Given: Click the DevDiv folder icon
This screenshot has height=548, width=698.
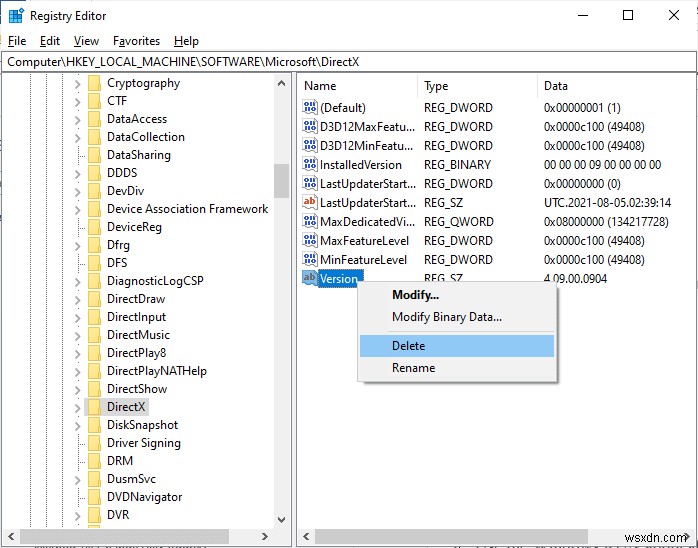Looking at the screenshot, I should (x=94, y=191).
